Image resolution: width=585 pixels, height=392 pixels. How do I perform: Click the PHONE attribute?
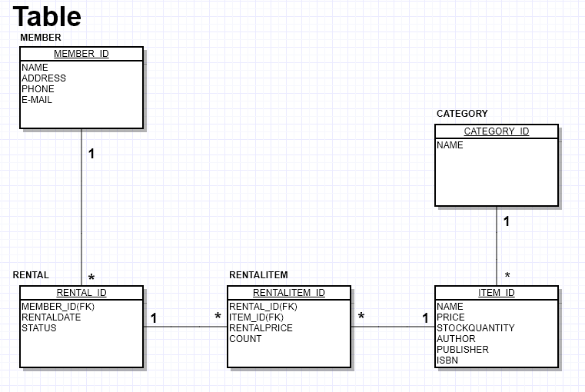pyautogui.click(x=38, y=89)
